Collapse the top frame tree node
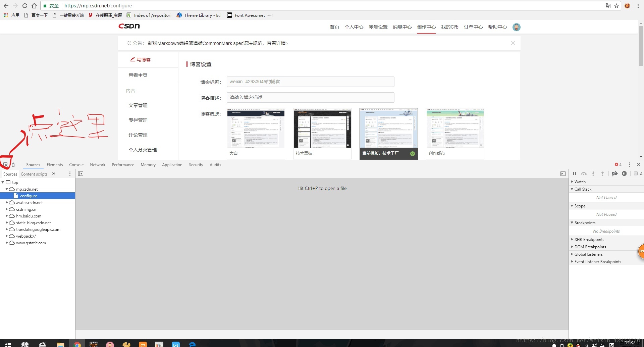Viewport: 644px width, 347px height. (x=3, y=182)
